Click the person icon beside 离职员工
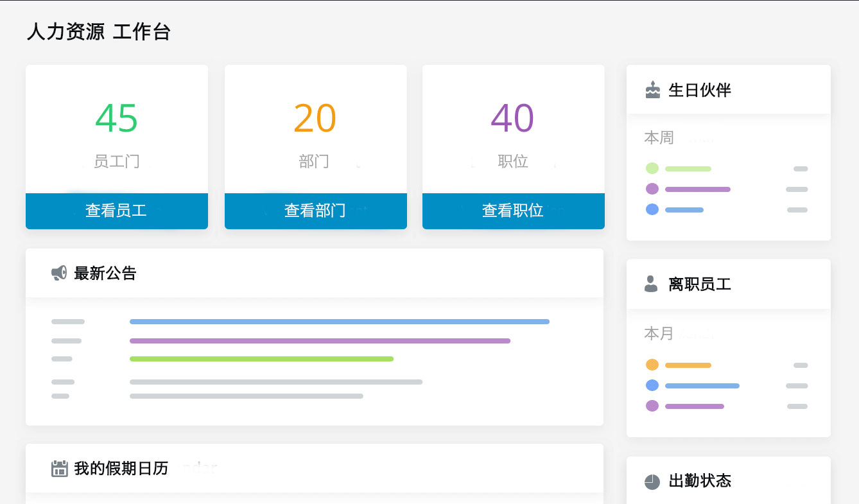 click(x=651, y=284)
